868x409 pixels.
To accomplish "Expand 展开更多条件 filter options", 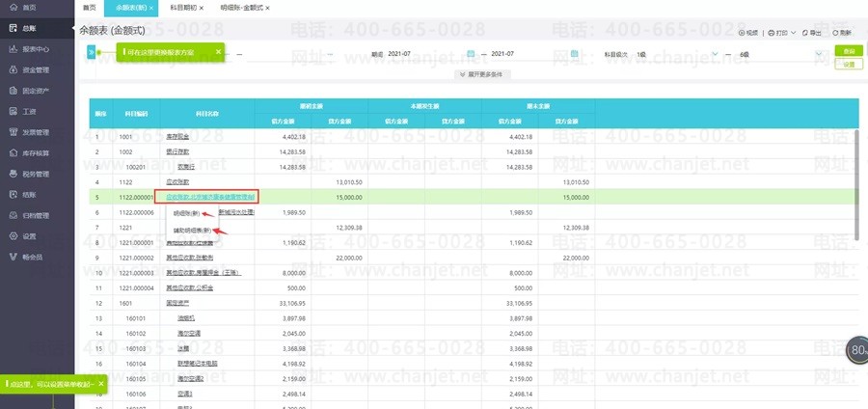I will pos(481,74).
